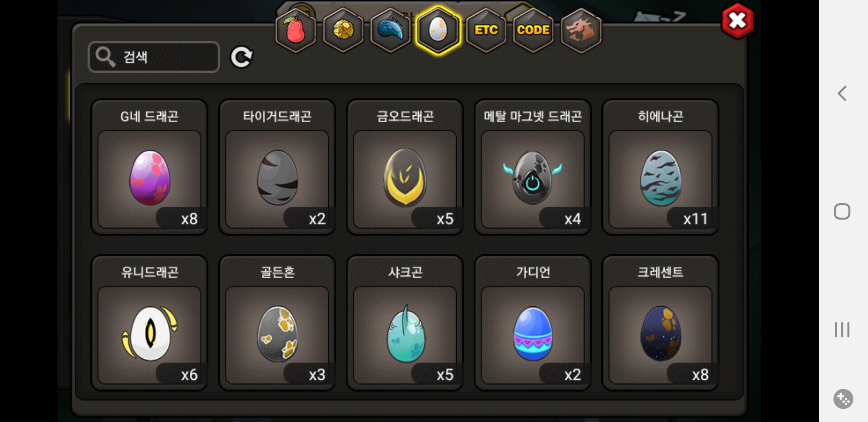
Task: Choose the 금오드래곤 gold-black egg
Action: coord(405,167)
